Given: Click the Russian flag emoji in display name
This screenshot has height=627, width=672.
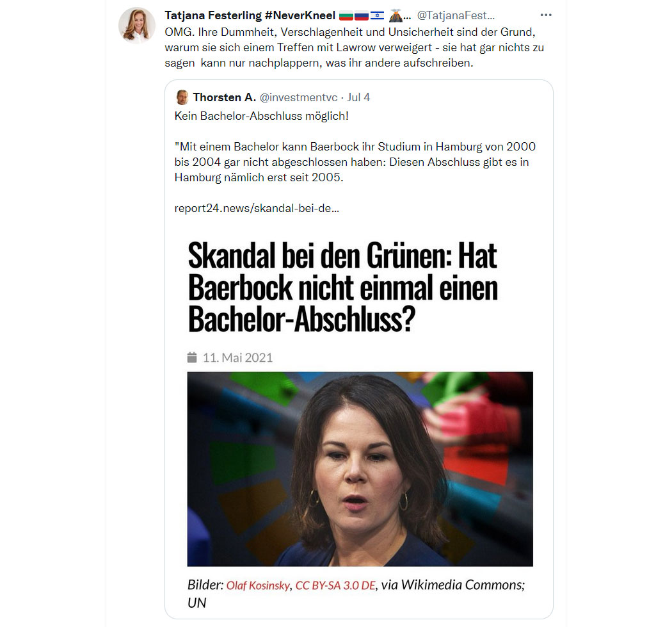Looking at the screenshot, I should coord(362,16).
